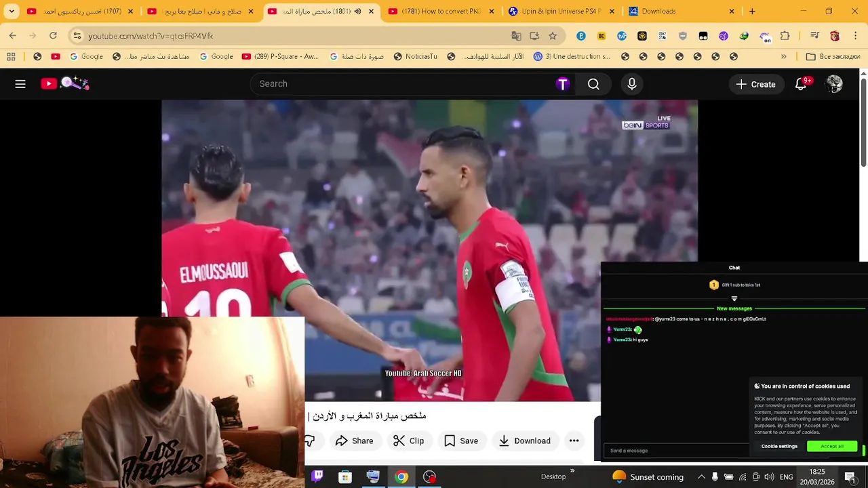Save the video to a playlist
Screen dimensions: 868x488
461,441
